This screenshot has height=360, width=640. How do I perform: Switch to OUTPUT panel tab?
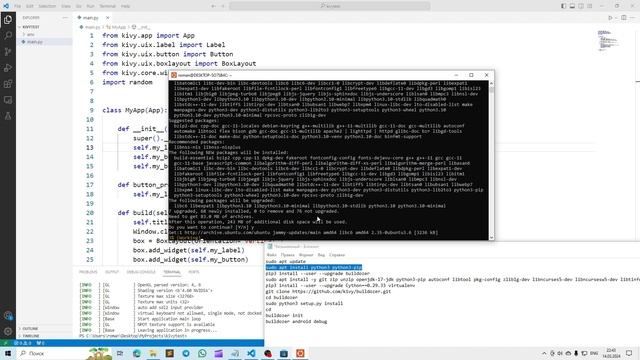112,272
